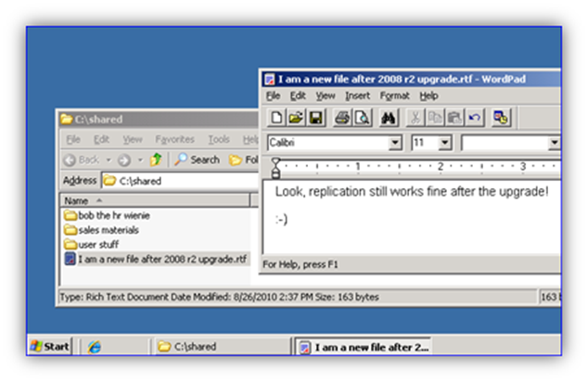Click the WordPad title bar
Image resolution: width=588 pixels, height=382 pixels.
pos(411,80)
